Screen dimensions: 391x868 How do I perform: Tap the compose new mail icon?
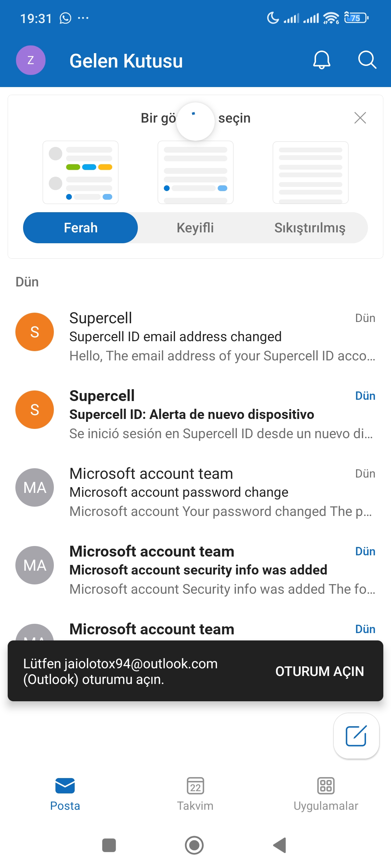click(x=356, y=736)
